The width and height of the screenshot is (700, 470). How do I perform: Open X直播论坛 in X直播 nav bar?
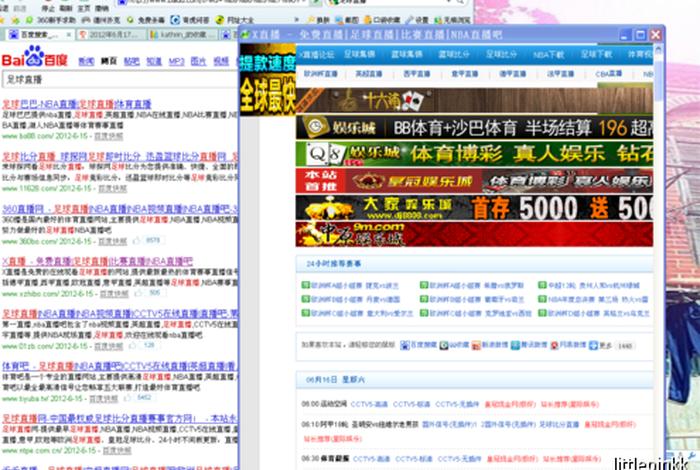point(317,54)
